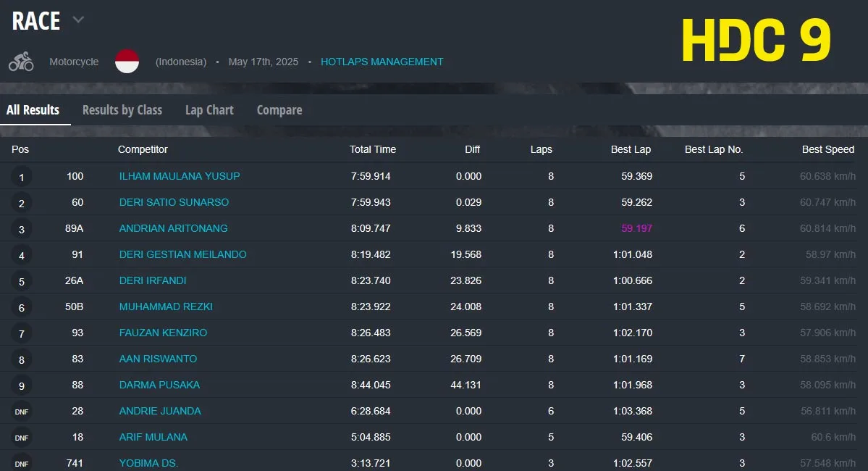Click the date May 17th, 2025

click(264, 62)
